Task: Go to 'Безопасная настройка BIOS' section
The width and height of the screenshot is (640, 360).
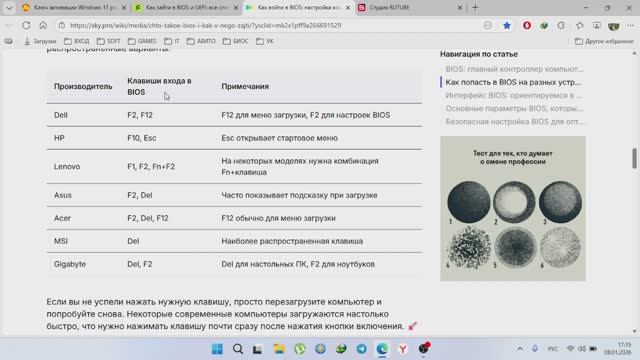Action: (515, 121)
